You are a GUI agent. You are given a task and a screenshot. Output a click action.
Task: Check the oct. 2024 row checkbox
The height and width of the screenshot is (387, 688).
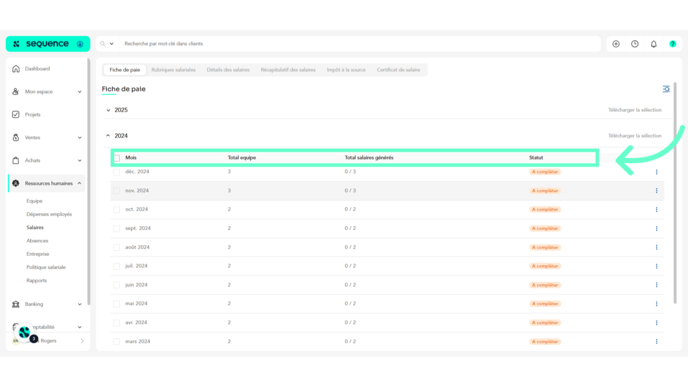116,210
